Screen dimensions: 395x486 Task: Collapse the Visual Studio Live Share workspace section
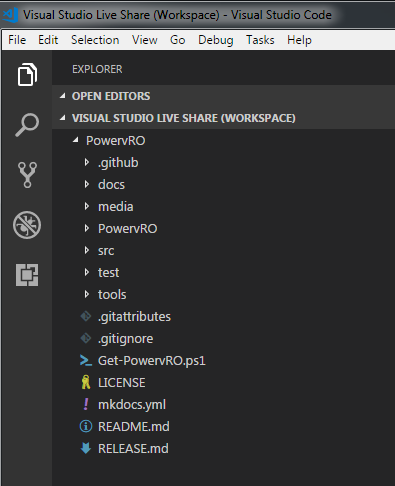click(x=63, y=118)
